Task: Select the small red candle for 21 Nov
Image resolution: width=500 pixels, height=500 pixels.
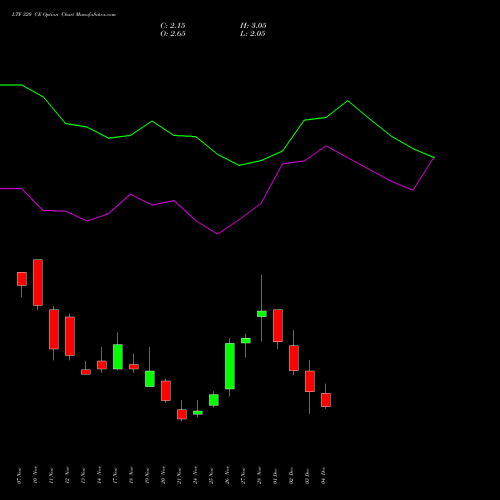Action: click(x=182, y=414)
